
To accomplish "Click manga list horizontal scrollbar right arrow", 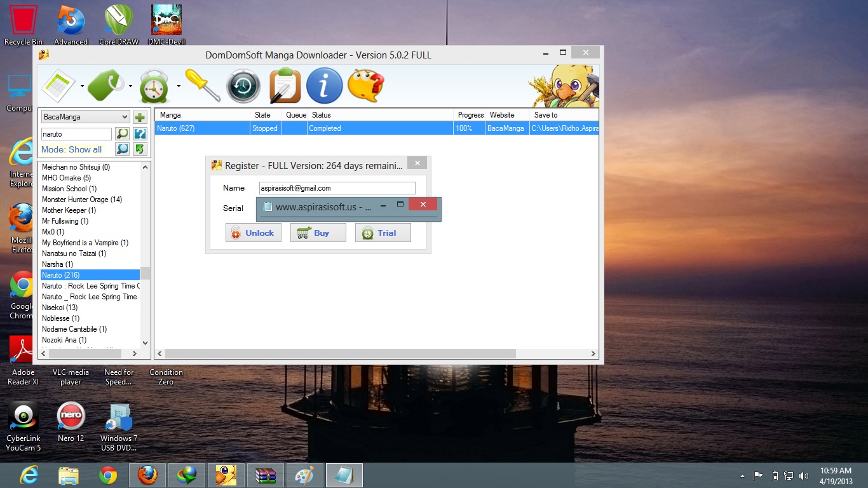I will point(134,353).
